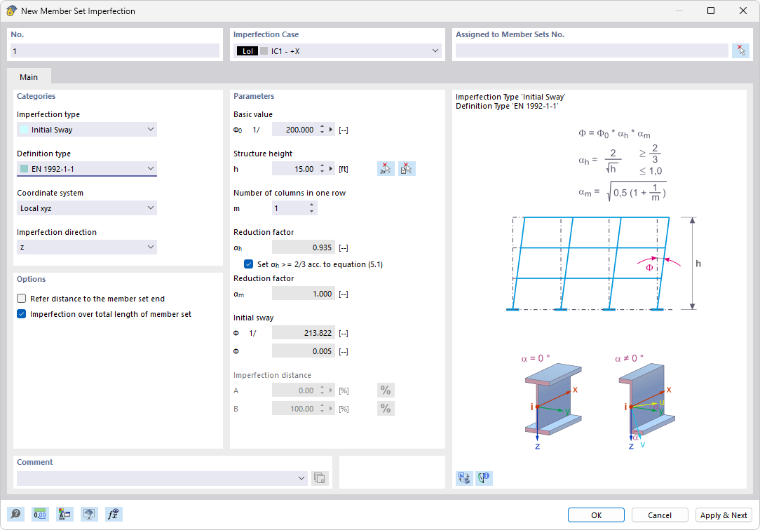Screen dimensions: 760x530
Task: Click the initial sway 213.822 value
Action: tap(303, 333)
